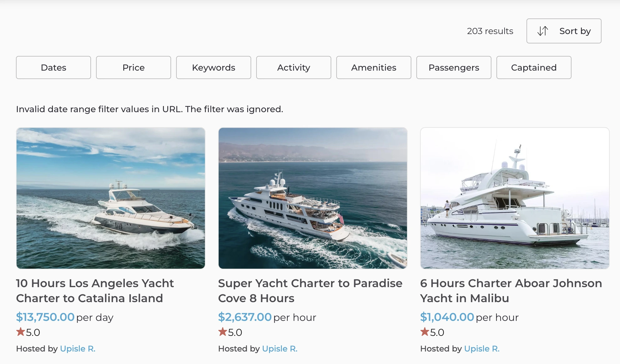Open the Dates filter

point(53,67)
